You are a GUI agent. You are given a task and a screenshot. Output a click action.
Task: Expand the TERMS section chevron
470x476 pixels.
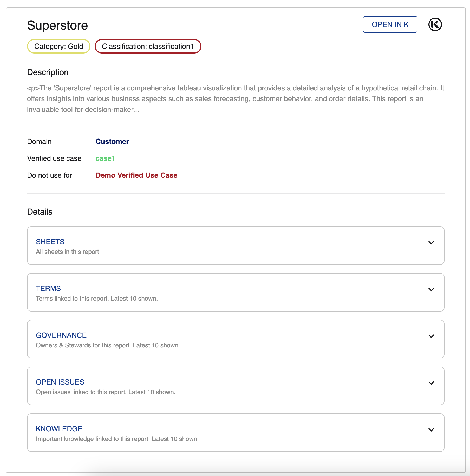pos(431,289)
